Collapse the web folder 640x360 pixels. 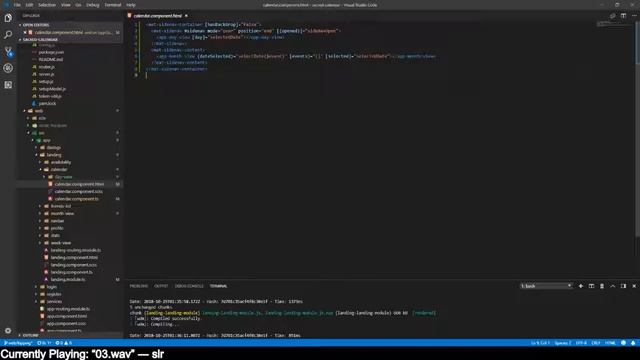pyautogui.click(x=24, y=111)
